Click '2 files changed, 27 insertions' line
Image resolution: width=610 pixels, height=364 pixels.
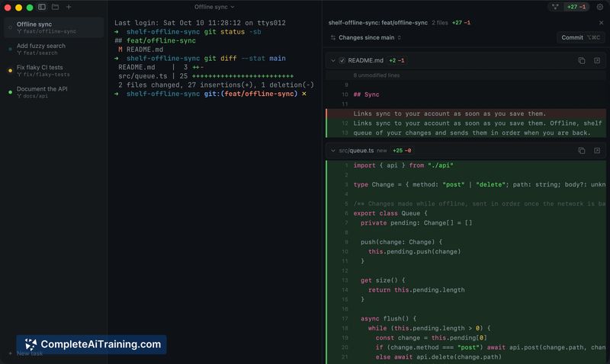[x=216, y=85]
